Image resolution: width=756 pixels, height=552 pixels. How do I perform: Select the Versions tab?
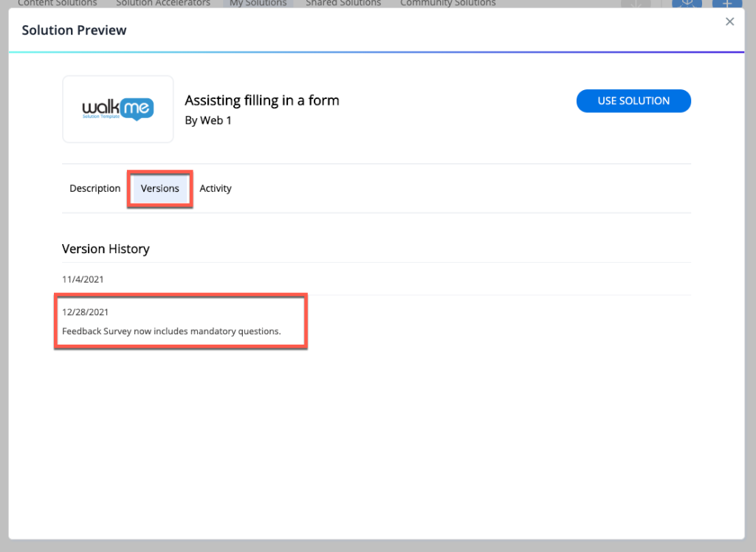(x=160, y=189)
